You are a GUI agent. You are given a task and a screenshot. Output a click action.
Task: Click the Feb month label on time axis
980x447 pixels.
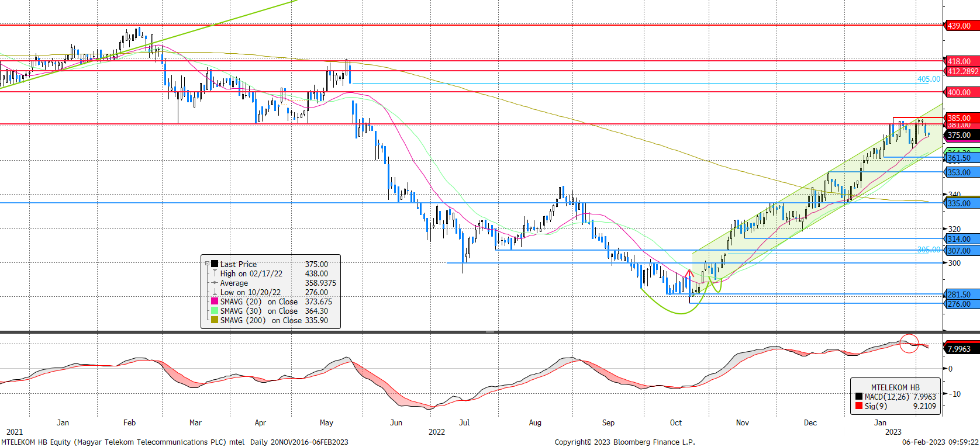click(x=129, y=422)
